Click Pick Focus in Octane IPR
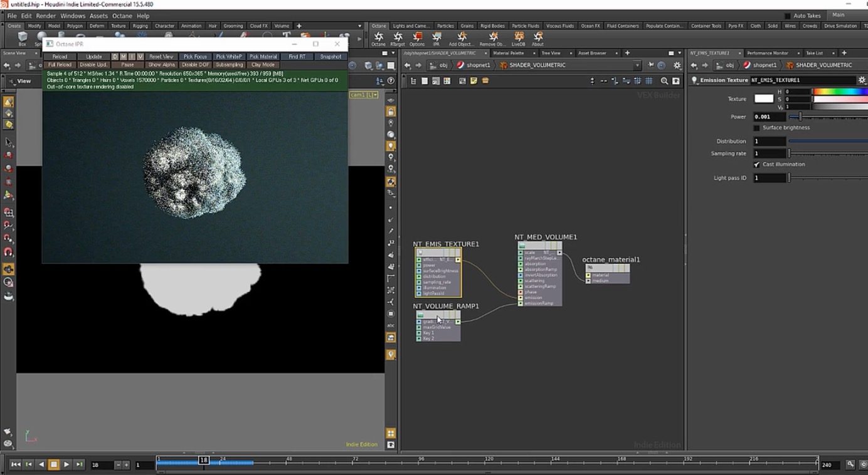Image resolution: width=868 pixels, height=475 pixels. pyautogui.click(x=195, y=56)
